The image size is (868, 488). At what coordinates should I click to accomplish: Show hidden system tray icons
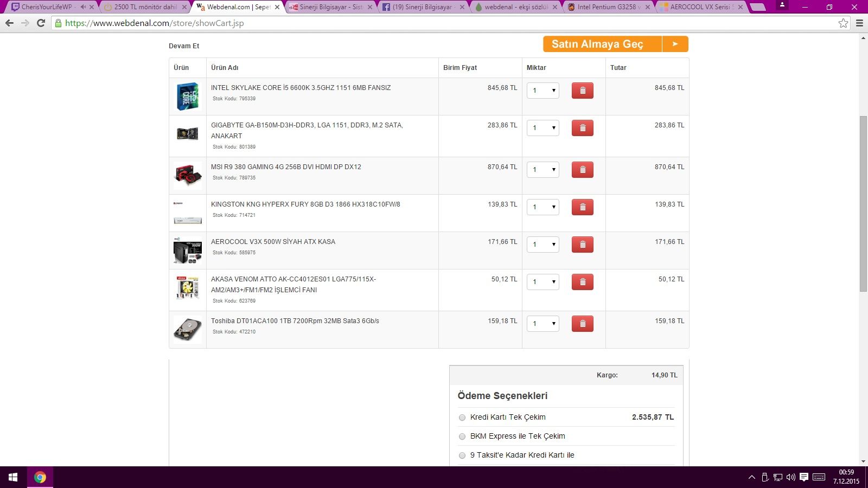coord(751,477)
